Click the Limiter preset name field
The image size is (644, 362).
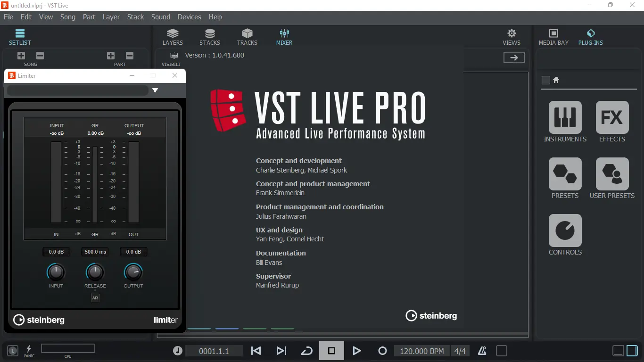click(78, 90)
